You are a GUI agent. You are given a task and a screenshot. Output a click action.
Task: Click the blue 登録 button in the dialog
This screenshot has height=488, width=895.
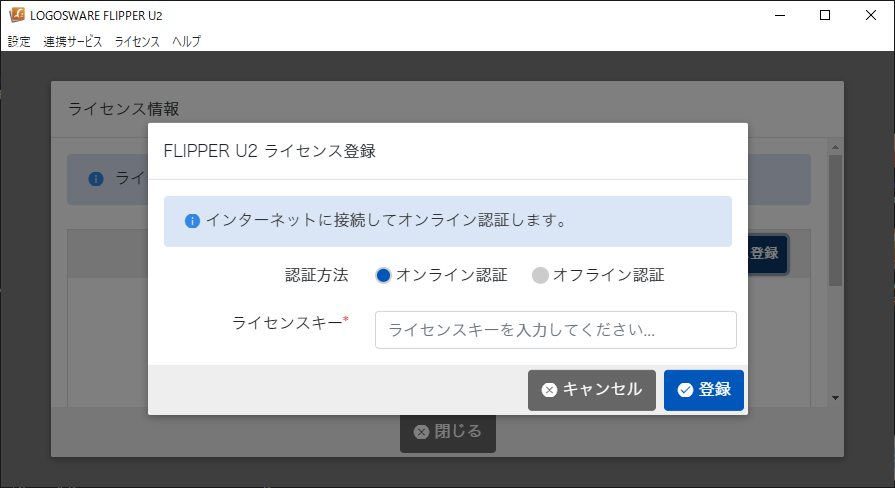click(x=703, y=390)
